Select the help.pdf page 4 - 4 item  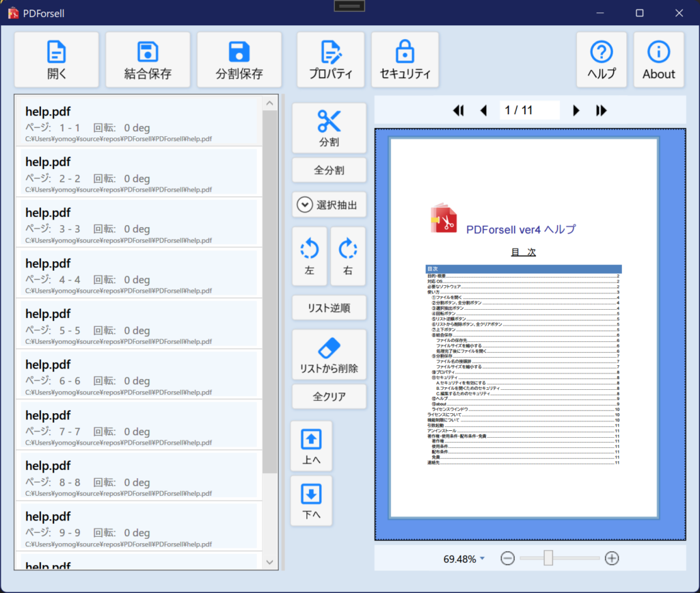(x=139, y=274)
